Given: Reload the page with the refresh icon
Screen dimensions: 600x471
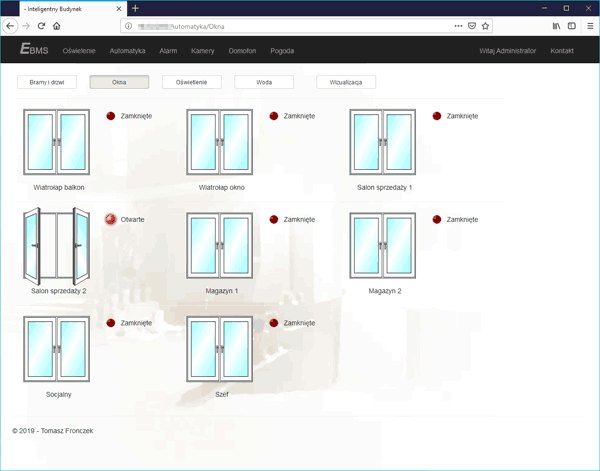Looking at the screenshot, I should pyautogui.click(x=41, y=26).
